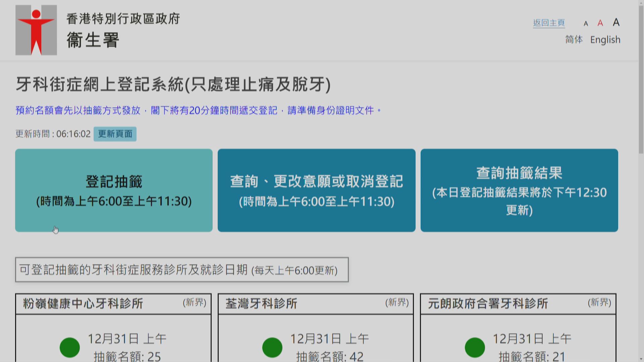Click 12月31日 上午 in 荃灣 card
The width and height of the screenshot is (644, 362).
click(x=329, y=339)
